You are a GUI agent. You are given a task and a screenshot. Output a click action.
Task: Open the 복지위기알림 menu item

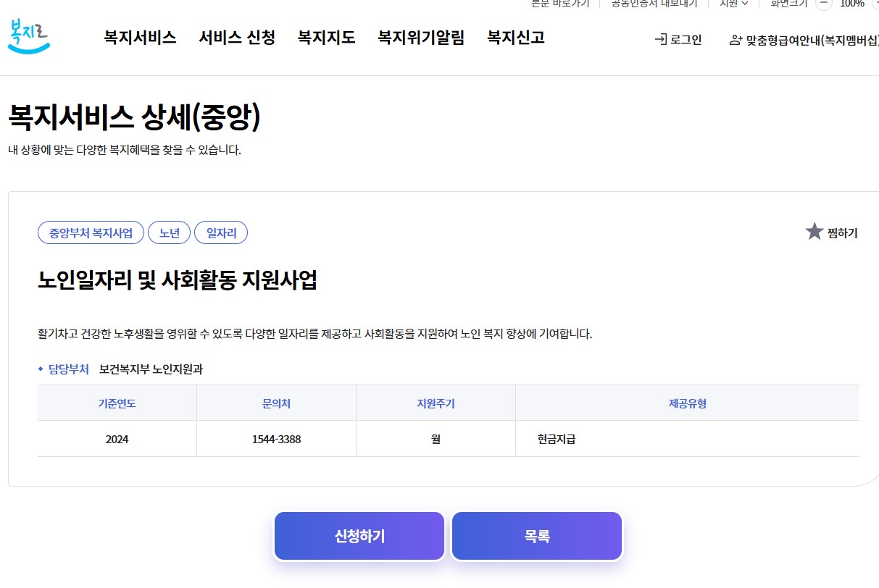[421, 38]
